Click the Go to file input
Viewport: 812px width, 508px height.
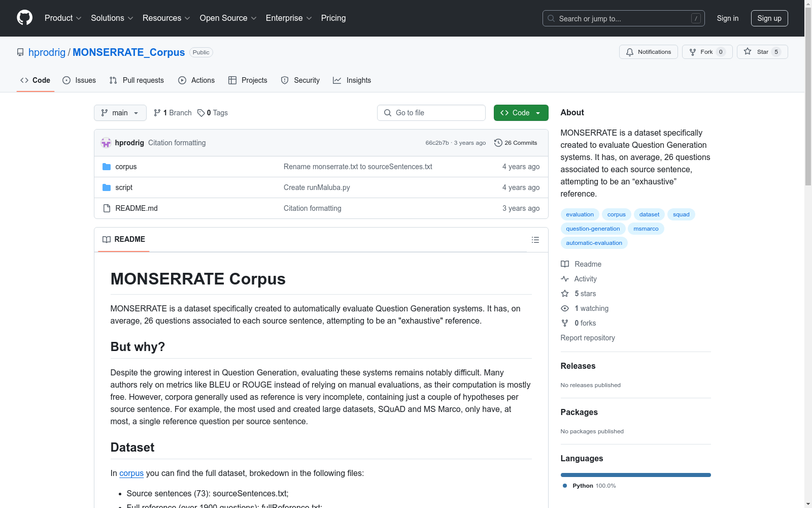(x=431, y=113)
